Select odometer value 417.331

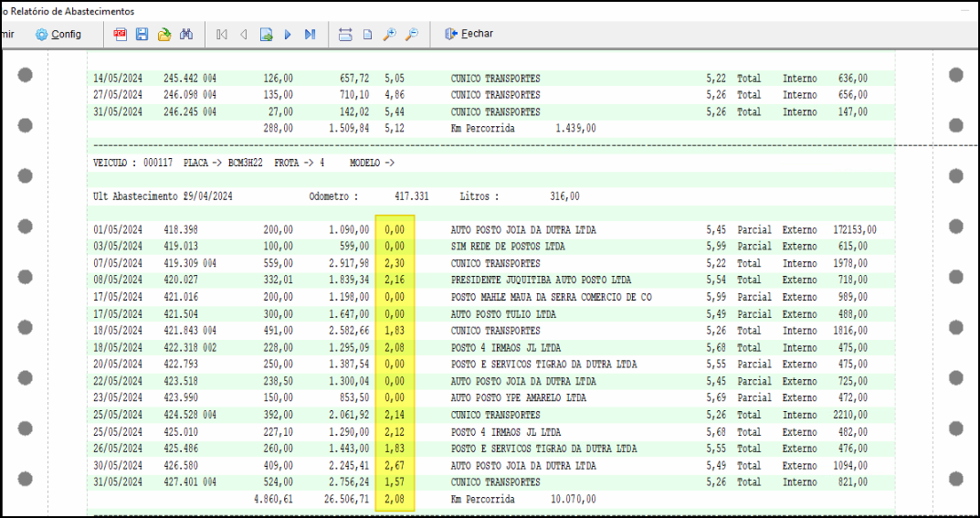412,196
